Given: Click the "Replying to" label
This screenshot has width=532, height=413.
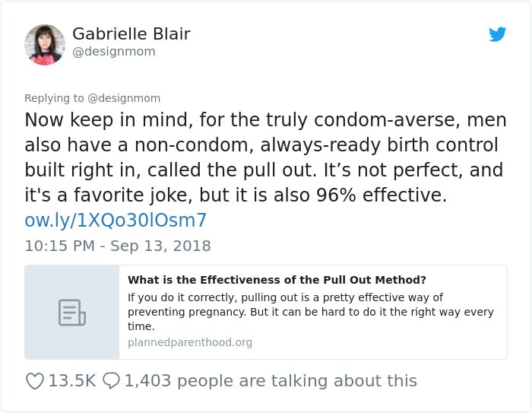Looking at the screenshot, I should (54, 98).
